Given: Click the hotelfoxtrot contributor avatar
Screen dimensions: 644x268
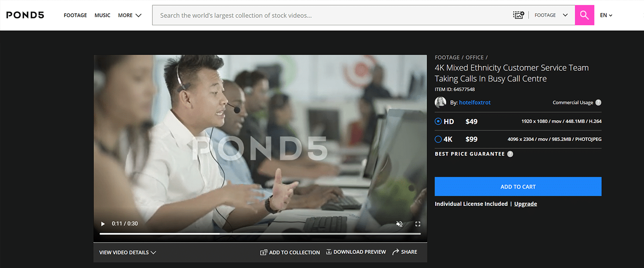Looking at the screenshot, I should pyautogui.click(x=440, y=102).
